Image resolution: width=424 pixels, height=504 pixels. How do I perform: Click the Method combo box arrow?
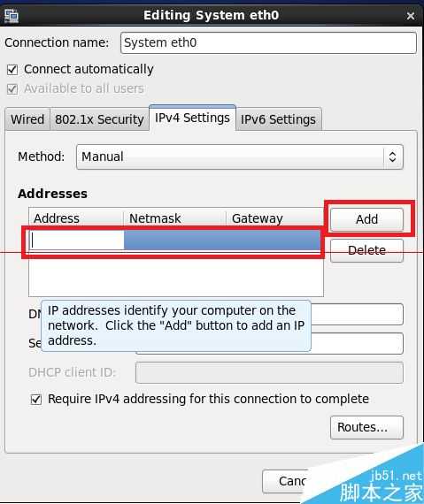392,157
